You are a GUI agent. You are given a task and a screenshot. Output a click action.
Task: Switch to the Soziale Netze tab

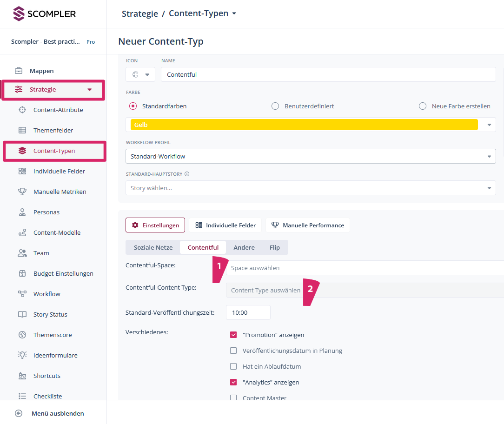pyautogui.click(x=153, y=247)
